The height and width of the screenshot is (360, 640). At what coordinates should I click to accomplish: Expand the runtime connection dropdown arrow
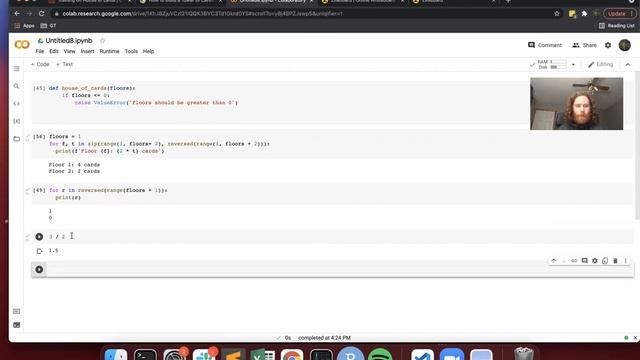[x=573, y=64]
